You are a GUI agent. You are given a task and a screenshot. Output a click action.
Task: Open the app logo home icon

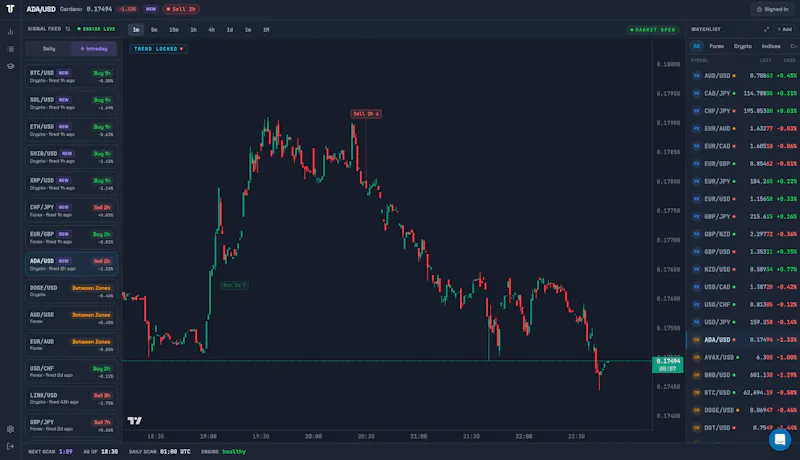pos(10,9)
